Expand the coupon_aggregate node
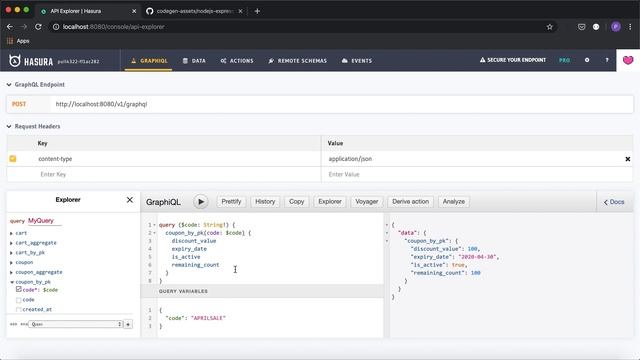 [x=11, y=272]
